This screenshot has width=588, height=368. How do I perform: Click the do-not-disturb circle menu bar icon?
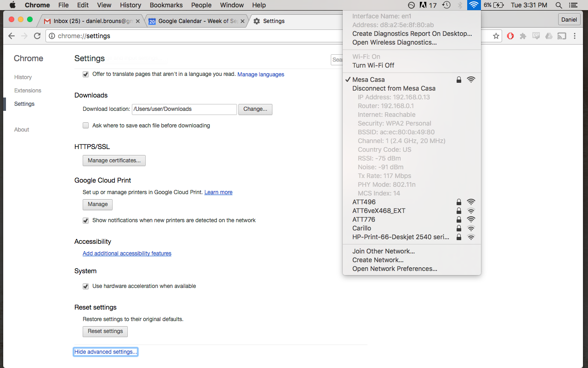(x=412, y=5)
